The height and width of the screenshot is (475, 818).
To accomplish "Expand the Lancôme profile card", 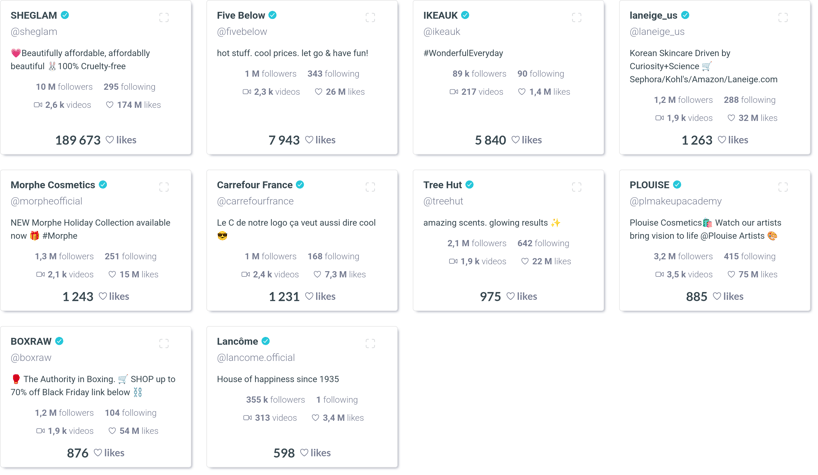I will (x=370, y=344).
